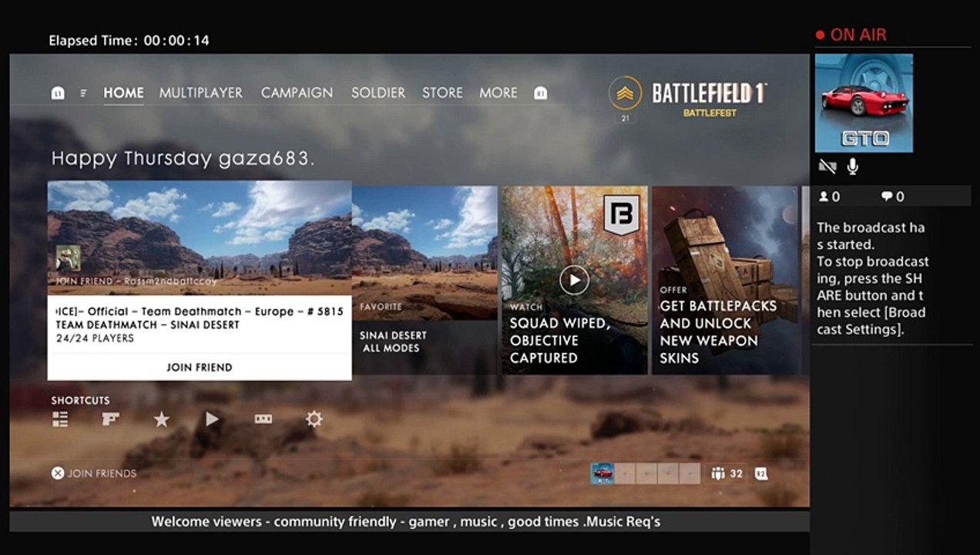This screenshot has width=980, height=555.
Task: Open the weapons pistol shortcut
Action: [111, 419]
